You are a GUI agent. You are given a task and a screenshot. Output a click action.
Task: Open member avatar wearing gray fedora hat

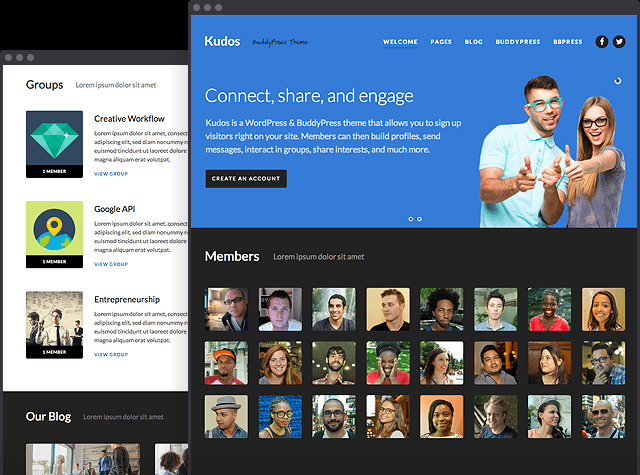point(226,417)
